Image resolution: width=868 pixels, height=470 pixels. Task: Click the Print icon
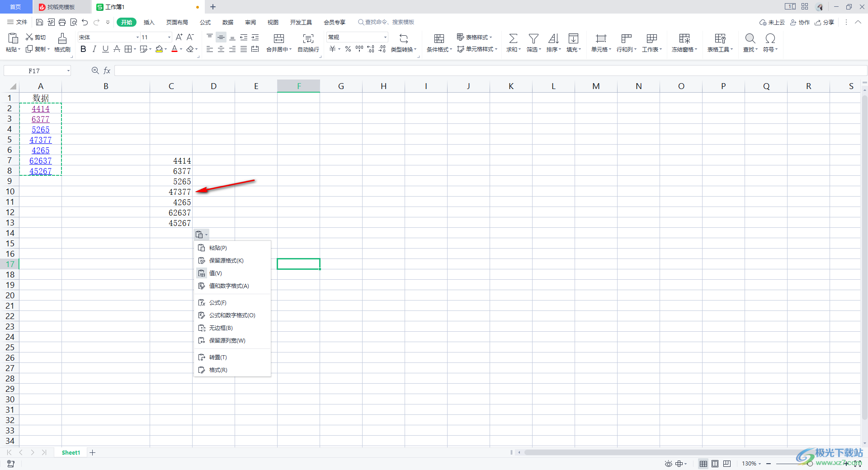click(62, 22)
